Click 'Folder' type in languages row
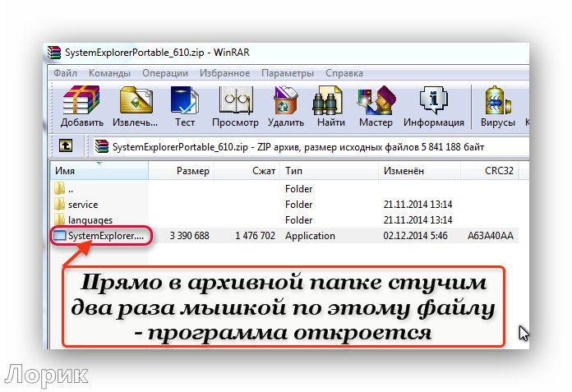The height and width of the screenshot is (392, 572). pyautogui.click(x=298, y=220)
